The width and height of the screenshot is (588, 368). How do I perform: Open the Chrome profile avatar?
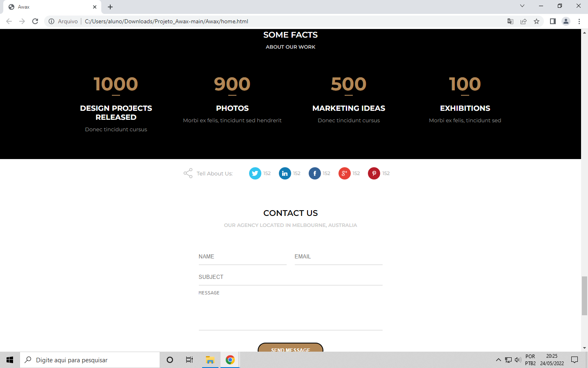pos(566,21)
